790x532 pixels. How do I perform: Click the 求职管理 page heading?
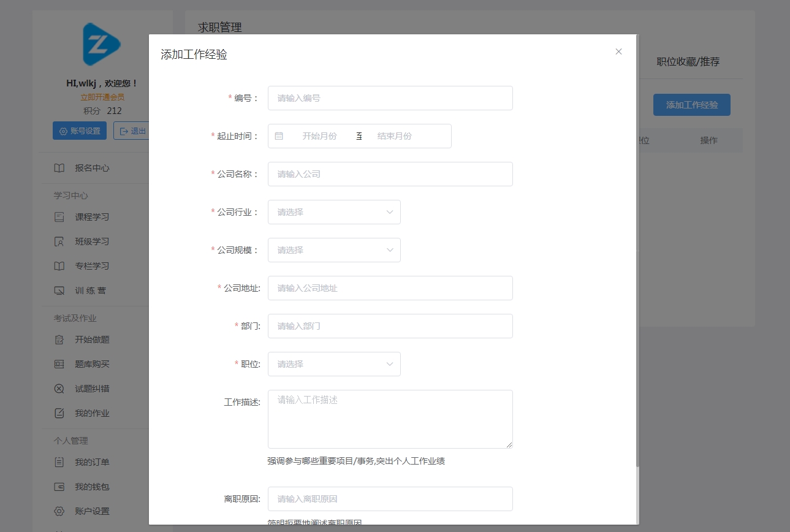point(220,27)
